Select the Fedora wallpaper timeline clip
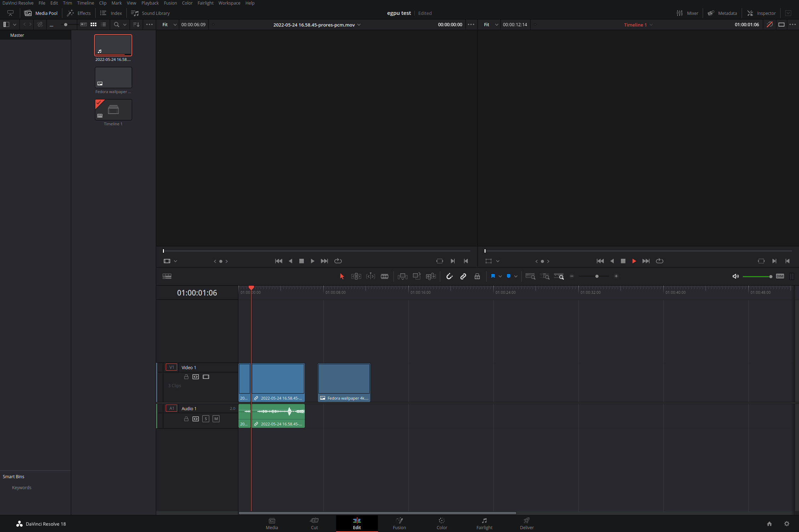Viewport: 799px width, 532px height. pos(344,383)
